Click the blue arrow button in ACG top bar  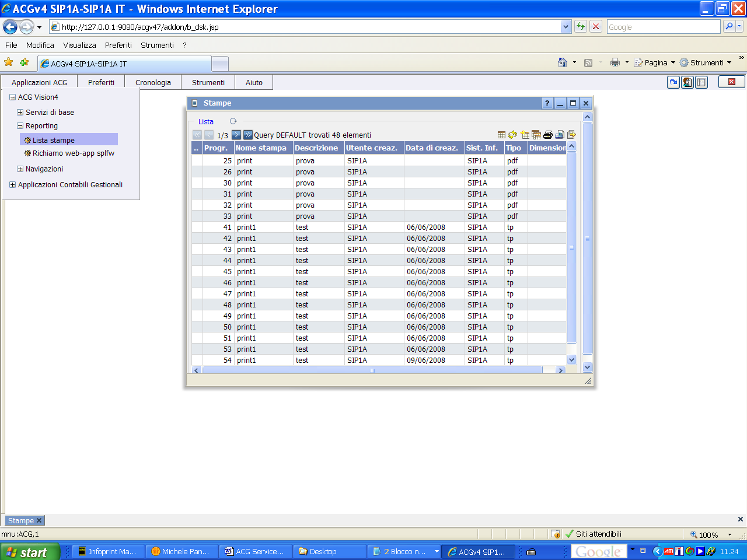pyautogui.click(x=673, y=82)
